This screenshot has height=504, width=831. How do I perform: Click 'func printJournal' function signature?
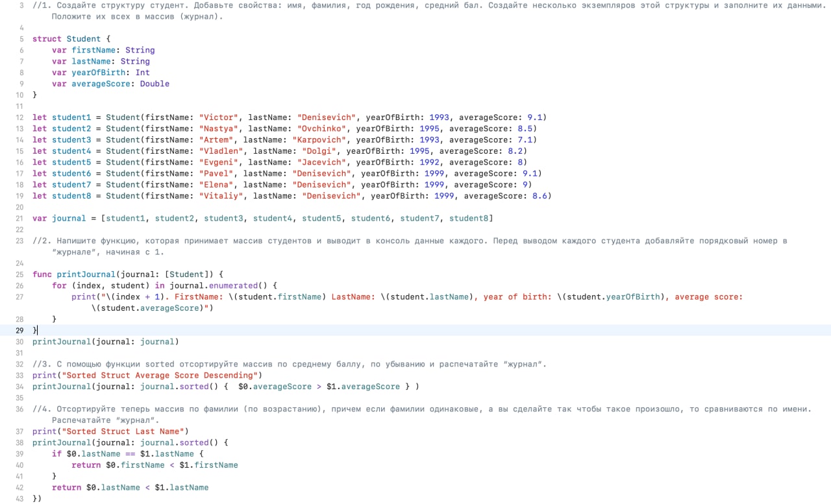click(x=128, y=274)
